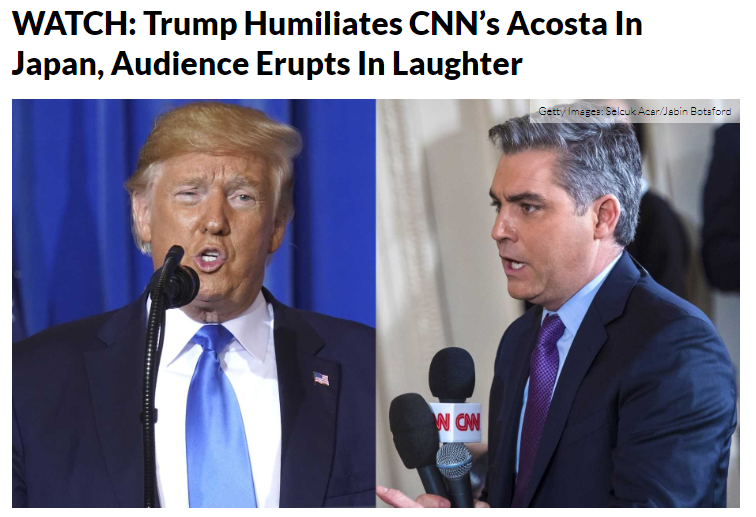Image resolution: width=756 pixels, height=517 pixels.
Task: Click the 'Audience Erupts In Laughter' headline line
Action: pyautogui.click(x=316, y=64)
